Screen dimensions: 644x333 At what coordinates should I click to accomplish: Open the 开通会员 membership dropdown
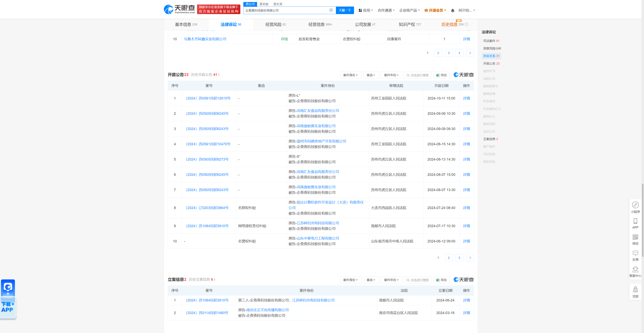[x=435, y=10]
